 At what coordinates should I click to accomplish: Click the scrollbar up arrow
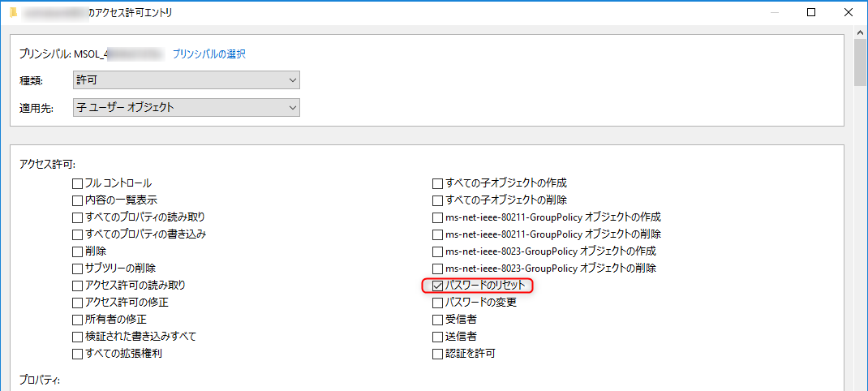(x=860, y=32)
